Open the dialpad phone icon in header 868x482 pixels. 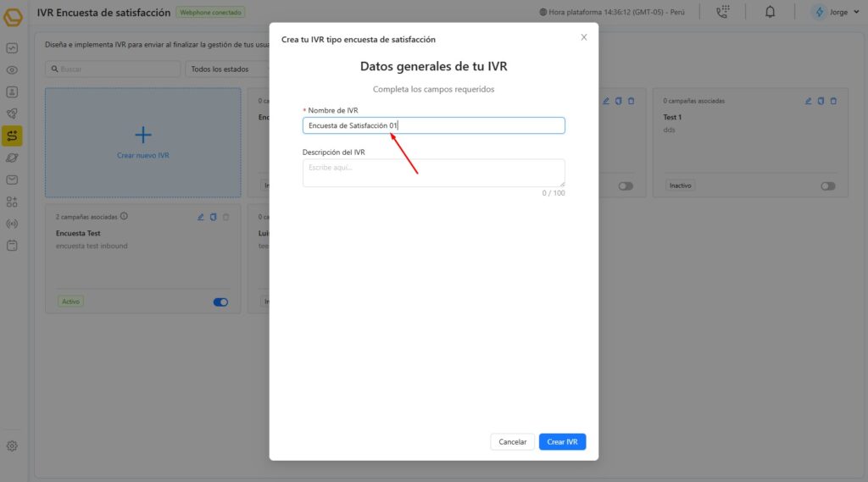tap(722, 12)
